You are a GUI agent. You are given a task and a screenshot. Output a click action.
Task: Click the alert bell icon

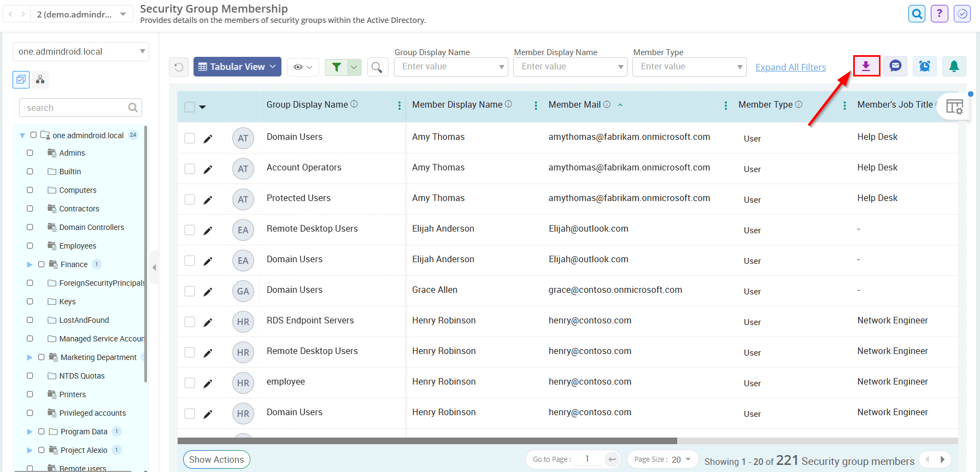click(954, 66)
